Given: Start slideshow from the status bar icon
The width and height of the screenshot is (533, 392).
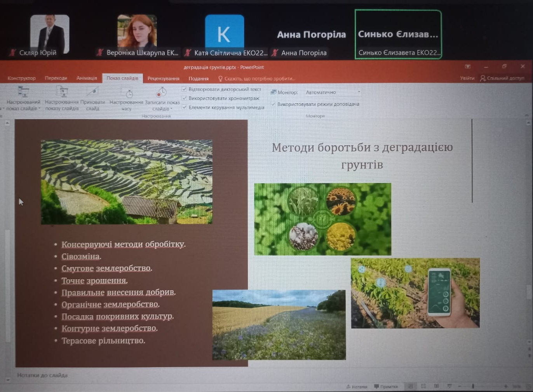Looking at the screenshot, I should click(449, 386).
